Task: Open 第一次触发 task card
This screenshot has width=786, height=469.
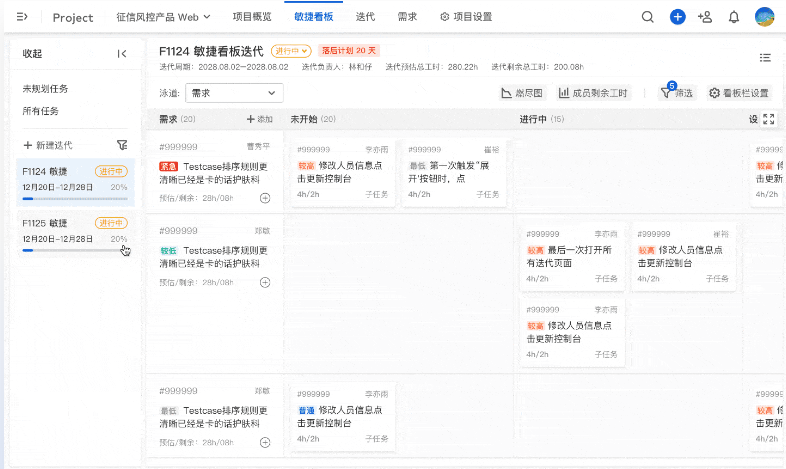Action: click(x=454, y=172)
